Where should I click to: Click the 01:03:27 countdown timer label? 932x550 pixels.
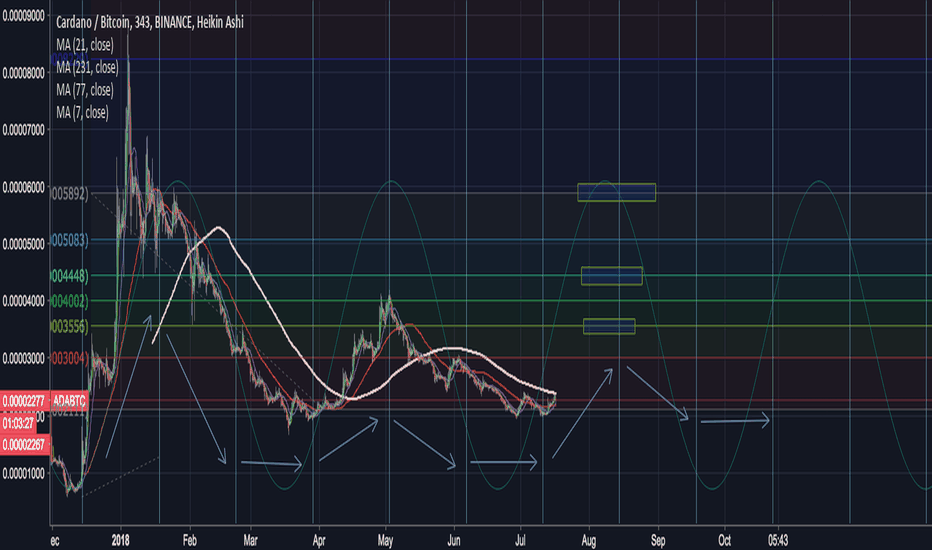coord(18,423)
